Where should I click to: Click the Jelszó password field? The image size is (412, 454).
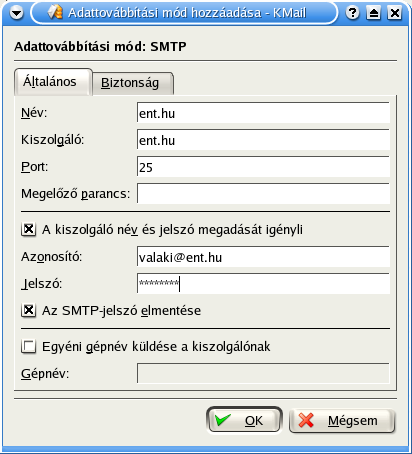263,284
